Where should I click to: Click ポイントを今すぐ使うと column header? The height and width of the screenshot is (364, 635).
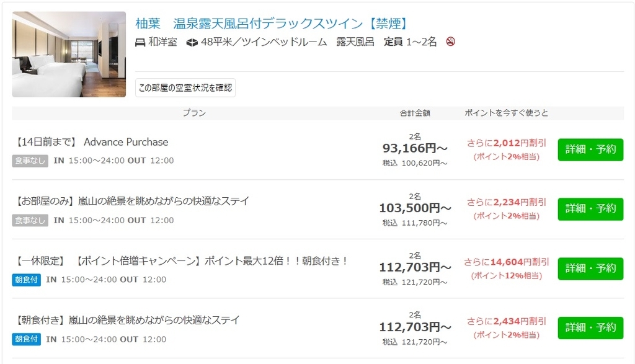click(506, 113)
